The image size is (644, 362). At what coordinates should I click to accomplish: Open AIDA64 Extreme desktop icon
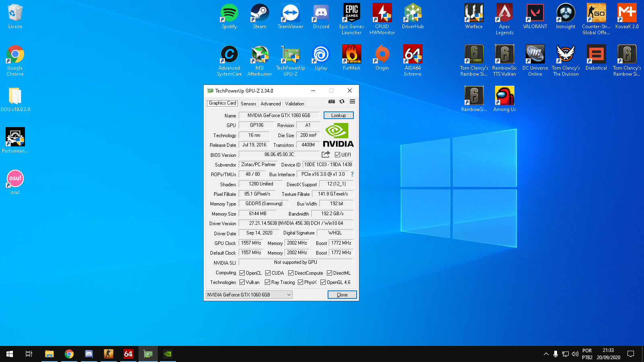[413, 60]
